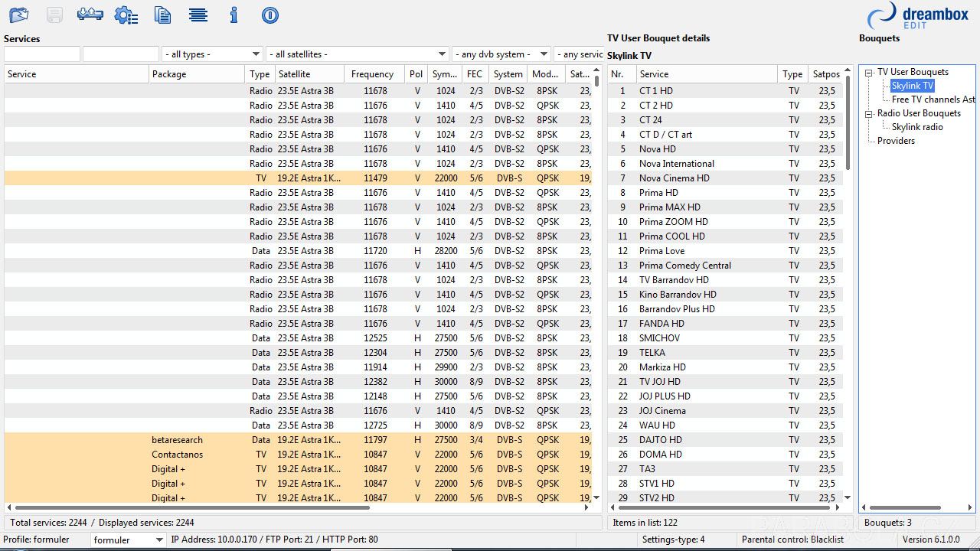980x551 pixels.
Task: Sort services by Satellite column header
Action: tap(309, 74)
